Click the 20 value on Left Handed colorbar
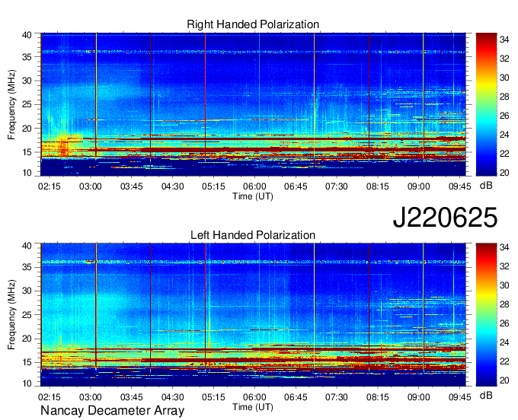Viewport: 518px width, 420px height. pyautogui.click(x=504, y=380)
